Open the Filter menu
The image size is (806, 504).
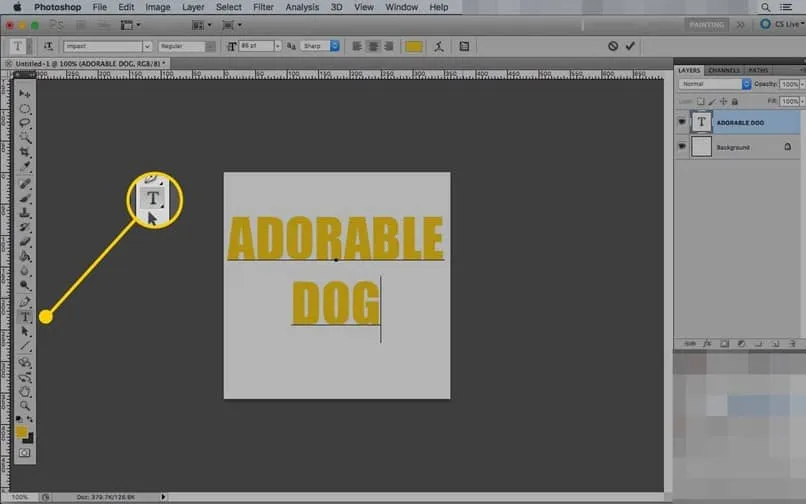(263, 7)
